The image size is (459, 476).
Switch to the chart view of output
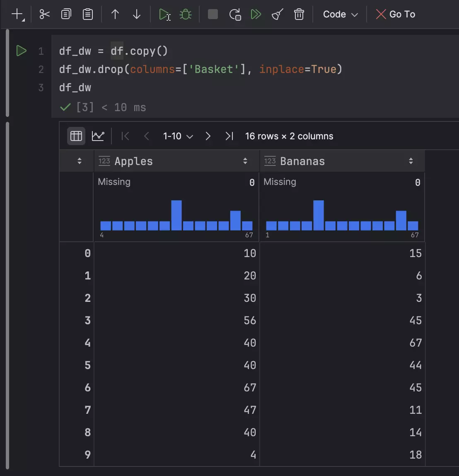coord(98,136)
